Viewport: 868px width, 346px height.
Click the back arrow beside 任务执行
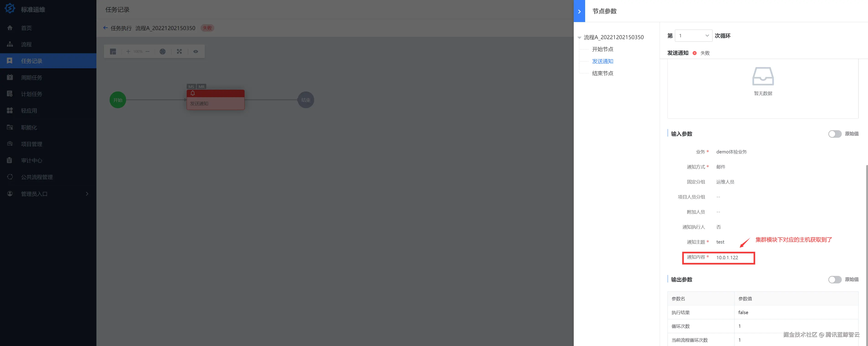coord(106,28)
